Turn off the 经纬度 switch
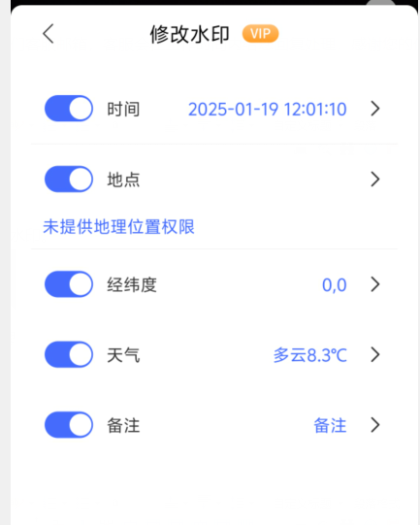 click(69, 284)
